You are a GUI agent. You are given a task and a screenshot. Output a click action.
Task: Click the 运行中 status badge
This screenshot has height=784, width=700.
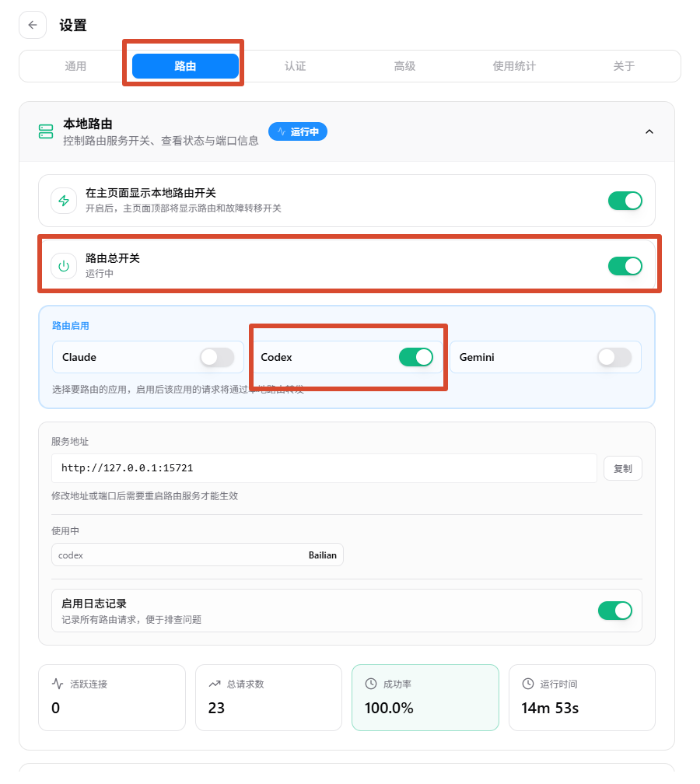click(298, 131)
